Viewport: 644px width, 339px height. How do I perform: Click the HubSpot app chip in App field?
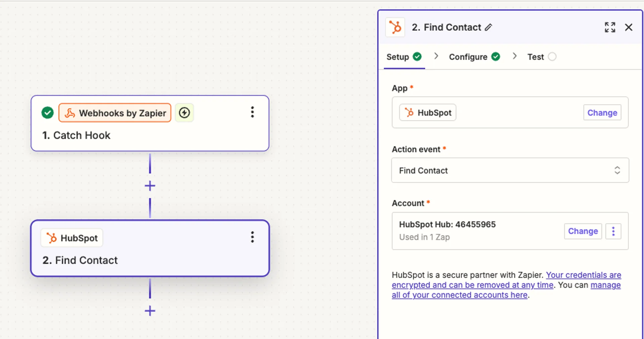[x=428, y=113]
